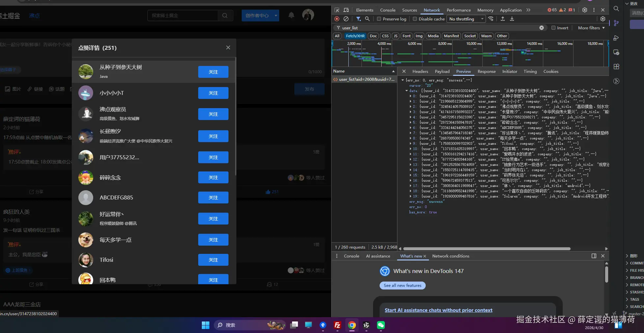Click the 点赞详情 list vertical scrollbar

[x=235, y=116]
